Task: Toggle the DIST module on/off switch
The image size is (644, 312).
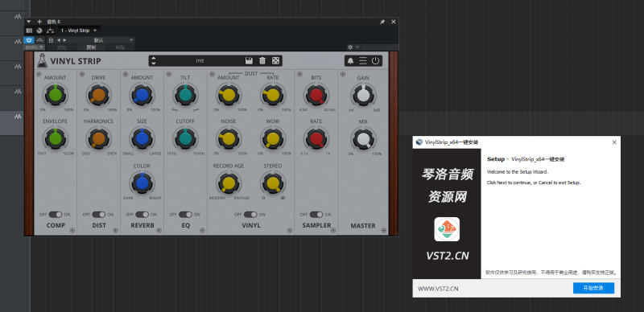Action: (x=98, y=214)
